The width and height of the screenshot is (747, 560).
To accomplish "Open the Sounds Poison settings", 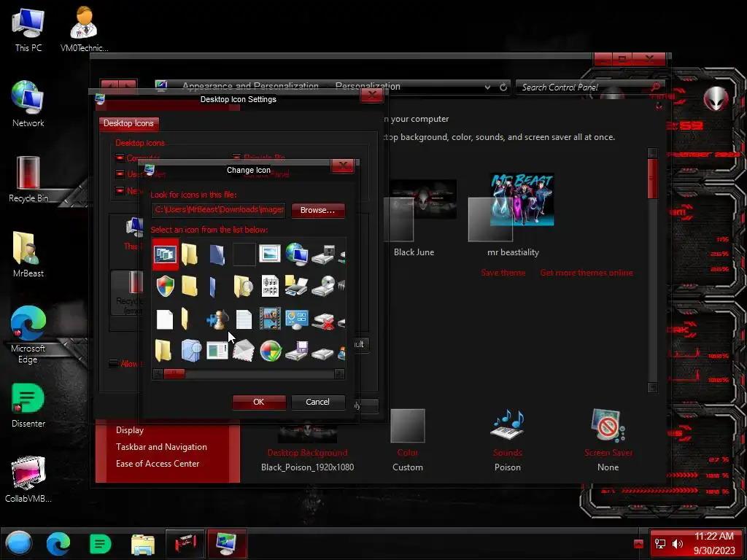I will (x=508, y=440).
